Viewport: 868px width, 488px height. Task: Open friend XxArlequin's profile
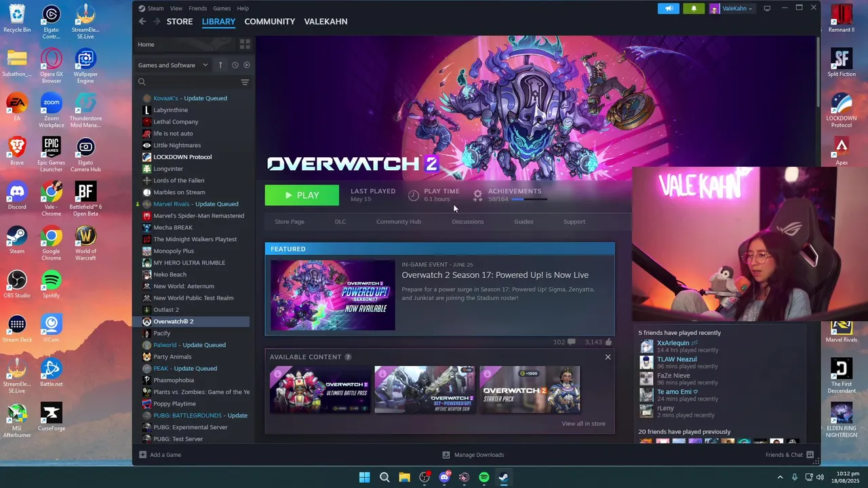pyautogui.click(x=673, y=343)
